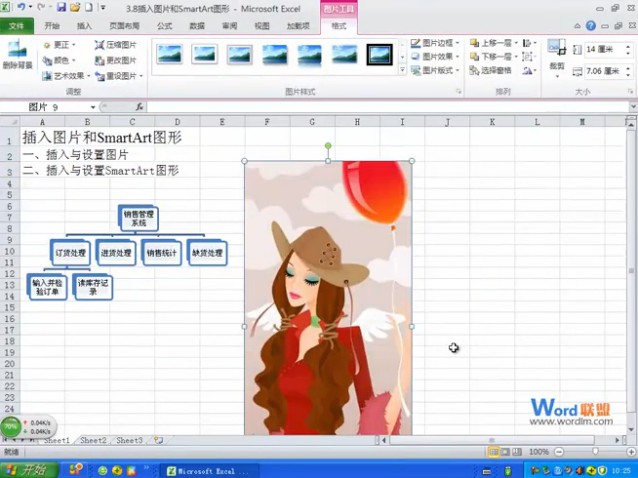Switch to the View (视图) tab
The width and height of the screenshot is (638, 478).
pos(262,26)
